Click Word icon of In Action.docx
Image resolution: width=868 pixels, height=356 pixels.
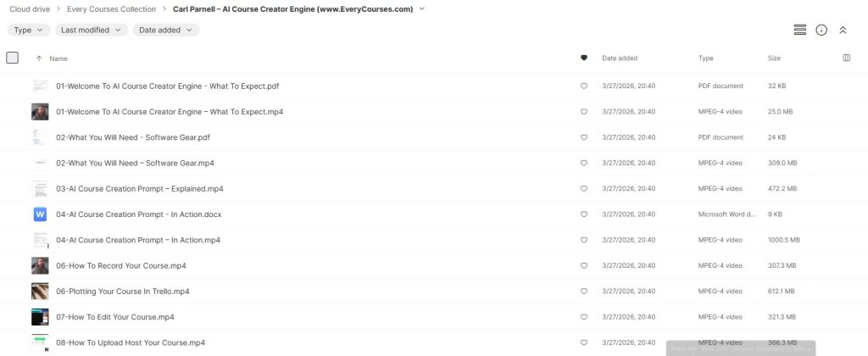(40, 214)
